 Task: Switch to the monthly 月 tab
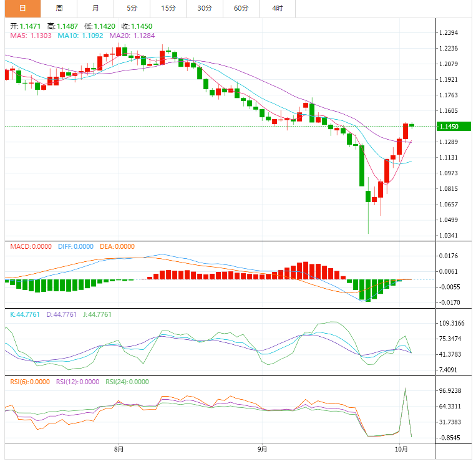95,9
